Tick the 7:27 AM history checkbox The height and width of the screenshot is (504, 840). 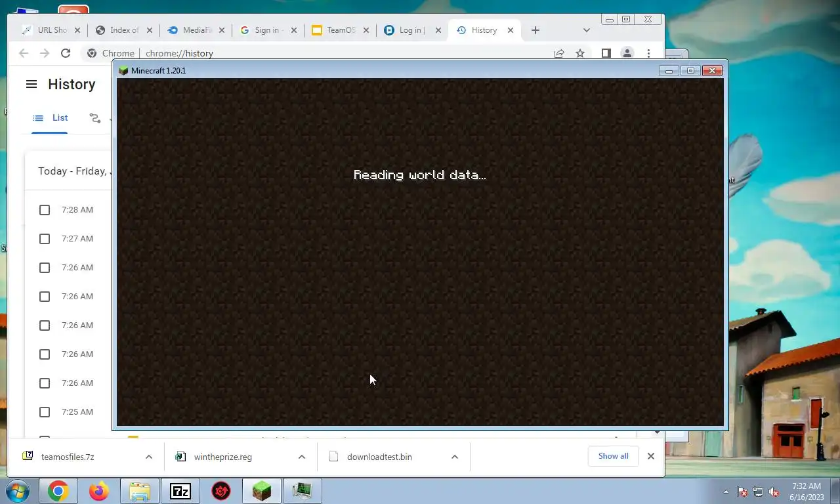(x=45, y=239)
